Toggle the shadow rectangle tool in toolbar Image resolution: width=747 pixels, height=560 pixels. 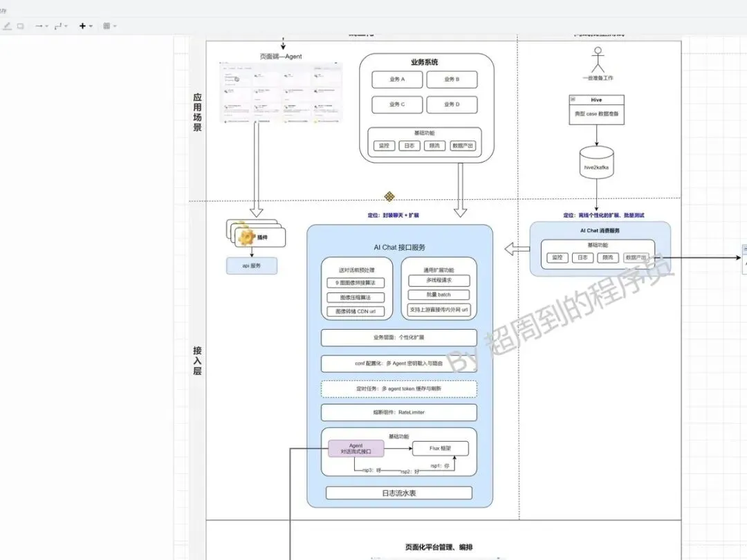click(21, 26)
